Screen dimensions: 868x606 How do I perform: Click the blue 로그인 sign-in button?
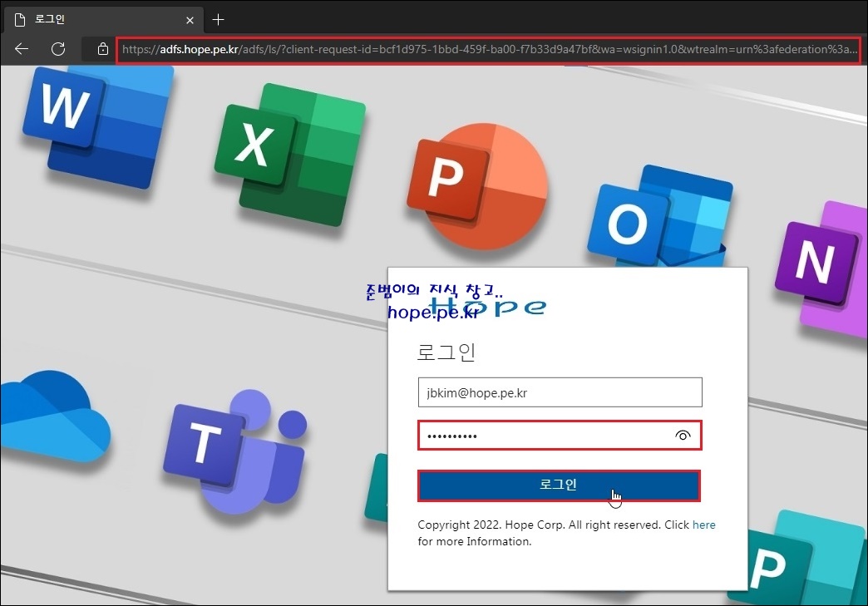pos(559,485)
